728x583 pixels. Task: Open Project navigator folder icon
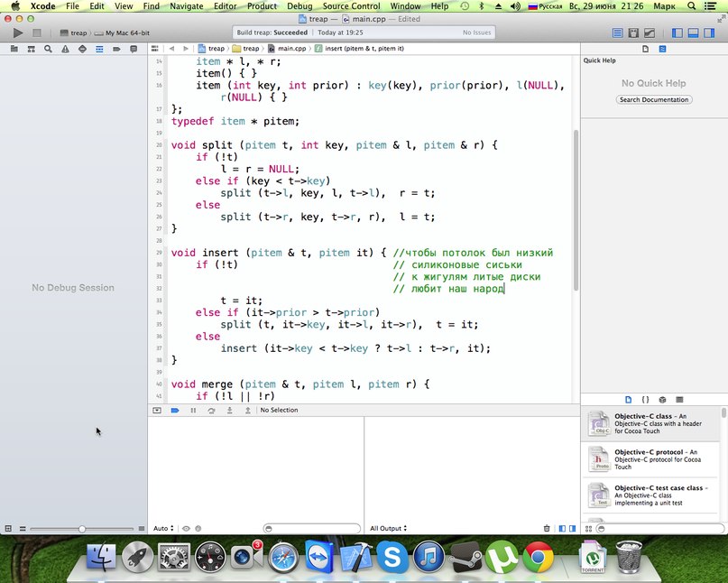coord(14,49)
